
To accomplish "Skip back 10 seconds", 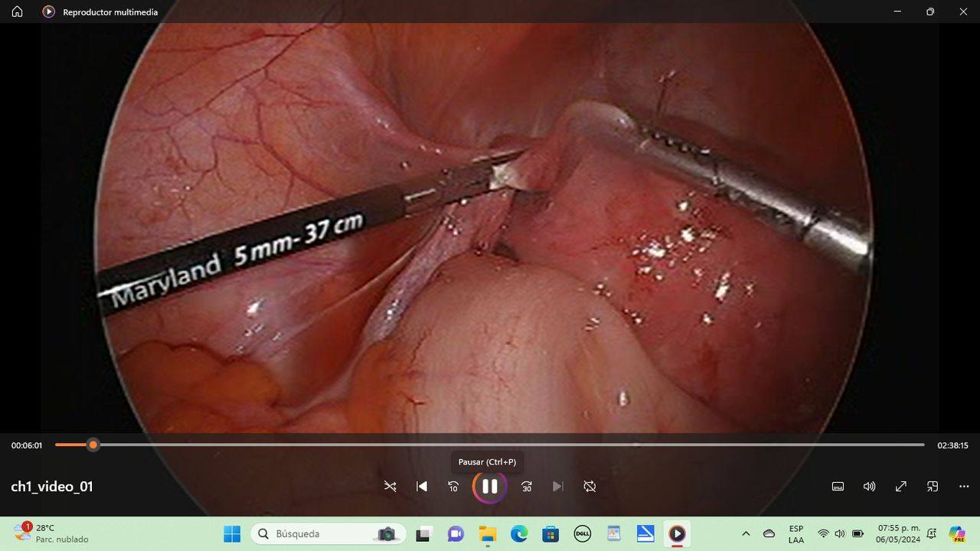I will click(453, 487).
